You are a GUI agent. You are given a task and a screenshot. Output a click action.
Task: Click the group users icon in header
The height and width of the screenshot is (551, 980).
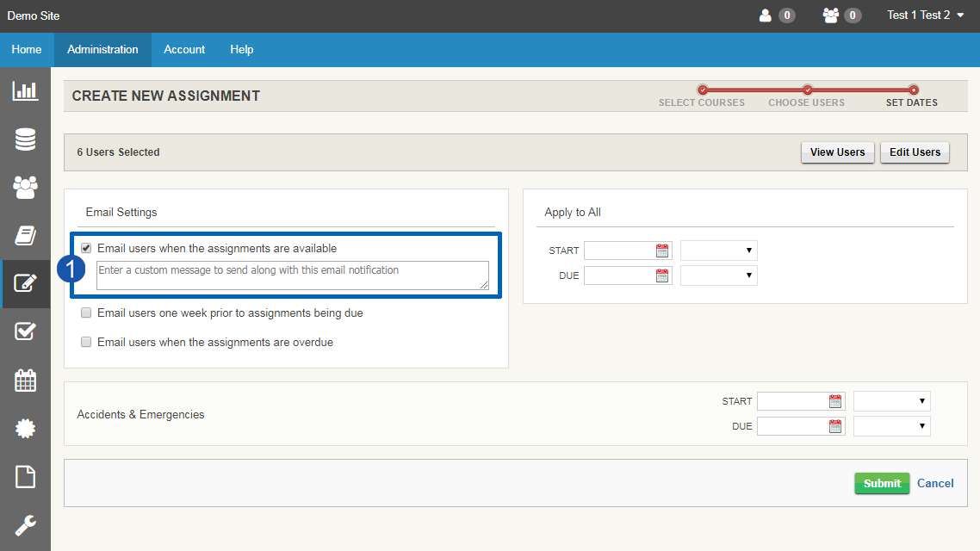(831, 15)
